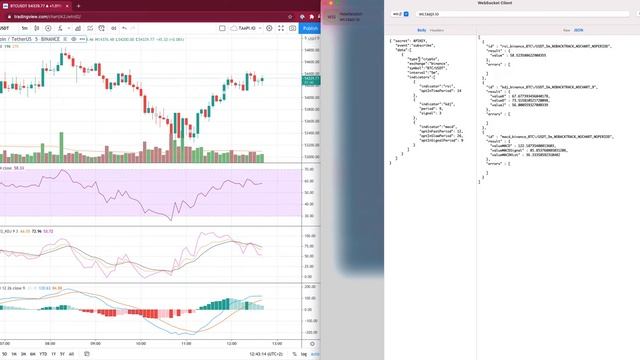Toggle the percent scale mode
This screenshot has height=360, width=640.
[294, 354]
